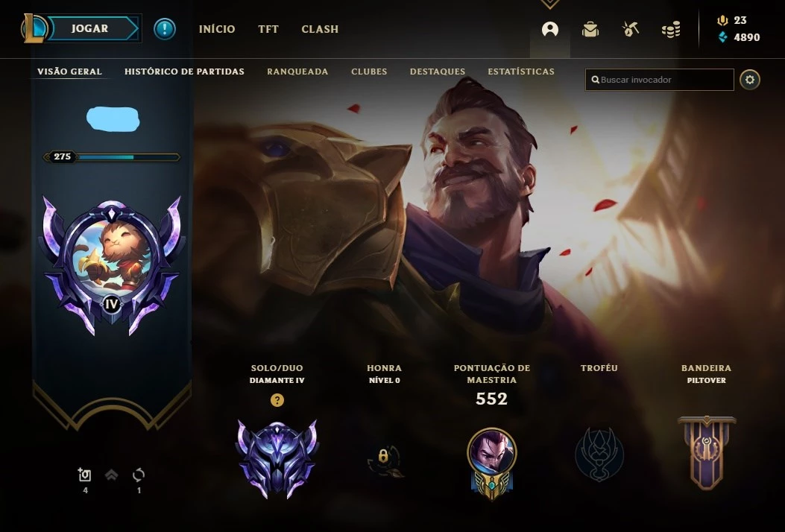785x532 pixels.
Task: Click the Buscar invocador search field
Action: tap(659, 80)
